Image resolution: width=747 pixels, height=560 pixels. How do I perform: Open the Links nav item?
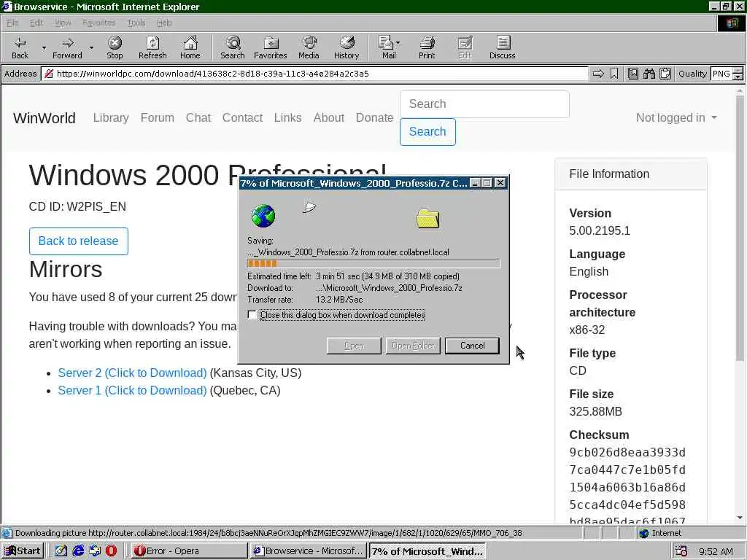[x=287, y=117]
